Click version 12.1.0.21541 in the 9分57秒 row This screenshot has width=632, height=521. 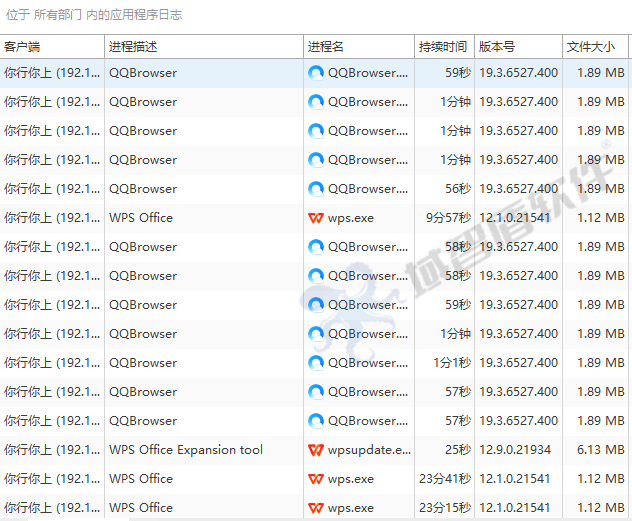(515, 218)
